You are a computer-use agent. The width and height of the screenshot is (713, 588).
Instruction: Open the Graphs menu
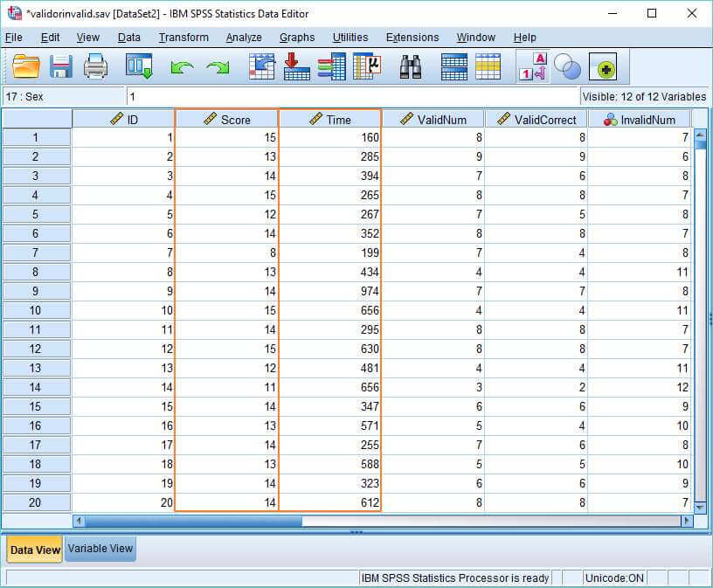tap(297, 38)
